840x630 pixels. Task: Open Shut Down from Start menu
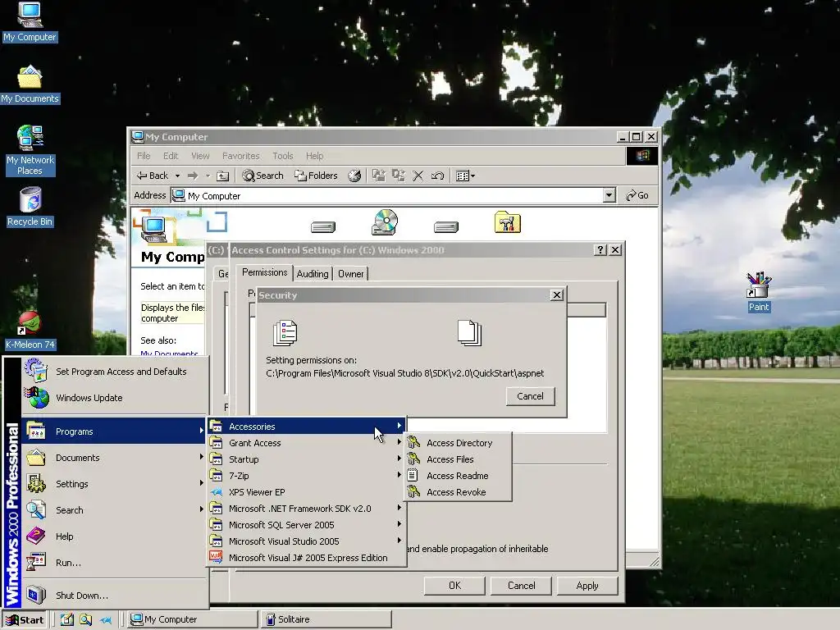click(x=115, y=596)
